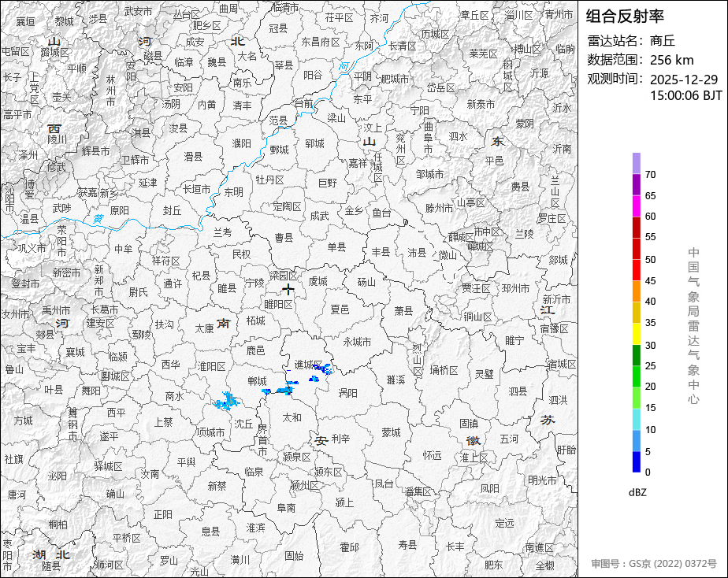The image size is (728, 578).
Task: Click the 谯城区 map label
Action: click(308, 365)
